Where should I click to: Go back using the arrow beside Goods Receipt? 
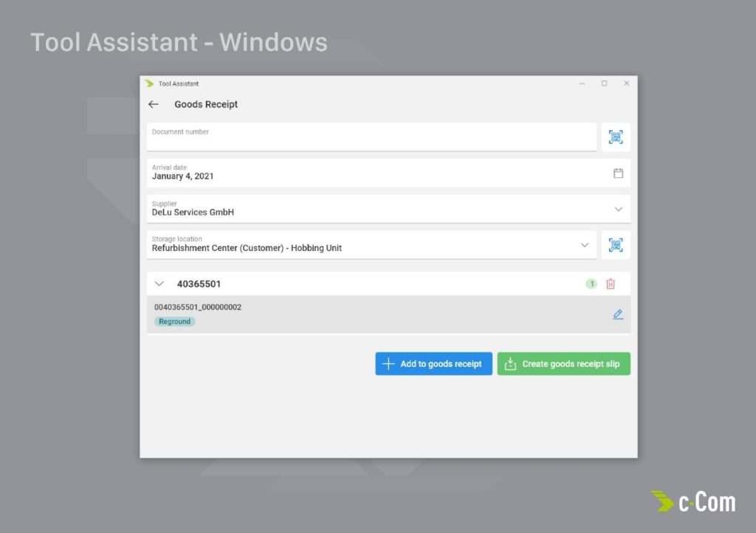tap(154, 105)
